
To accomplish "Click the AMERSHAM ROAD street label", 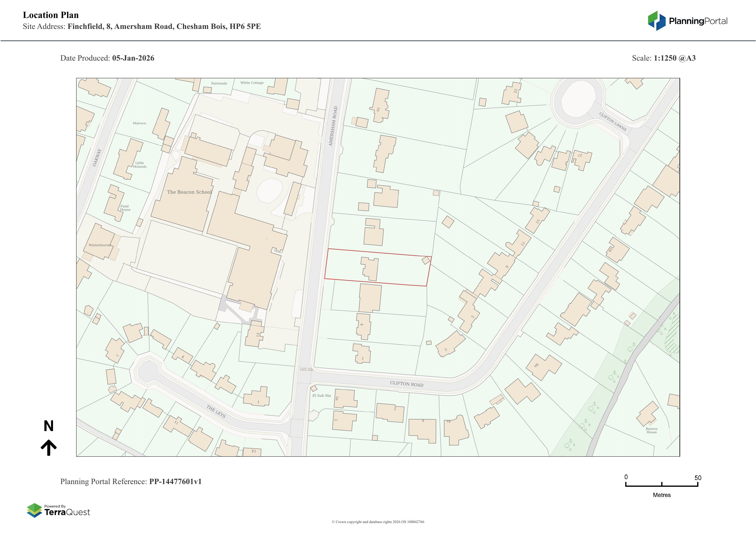I will [x=333, y=126].
